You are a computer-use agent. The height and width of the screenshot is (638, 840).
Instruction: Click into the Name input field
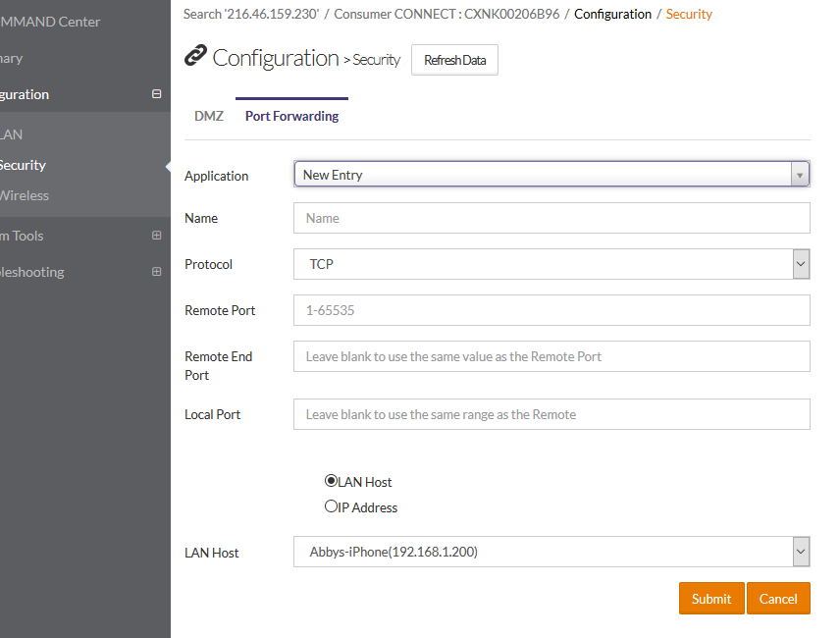point(551,218)
